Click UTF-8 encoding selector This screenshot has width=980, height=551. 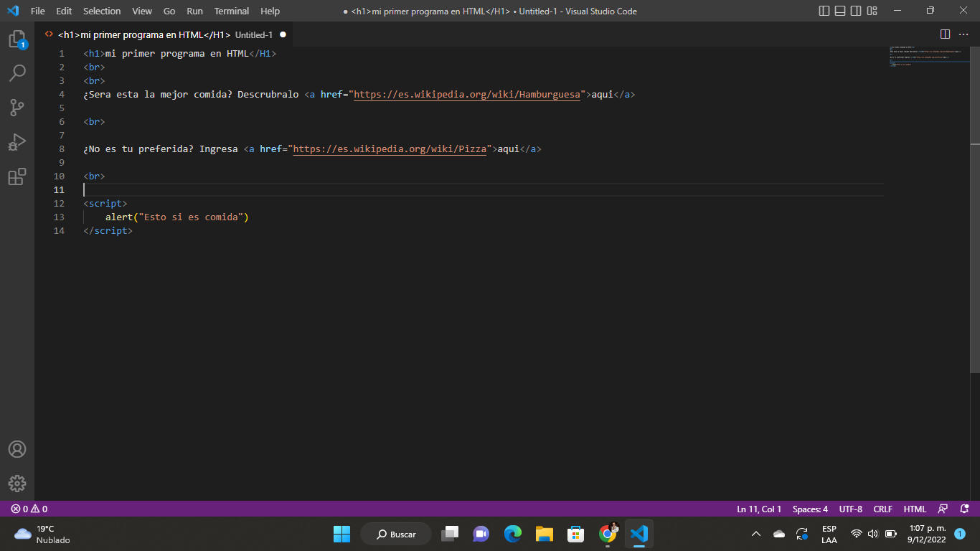(851, 509)
